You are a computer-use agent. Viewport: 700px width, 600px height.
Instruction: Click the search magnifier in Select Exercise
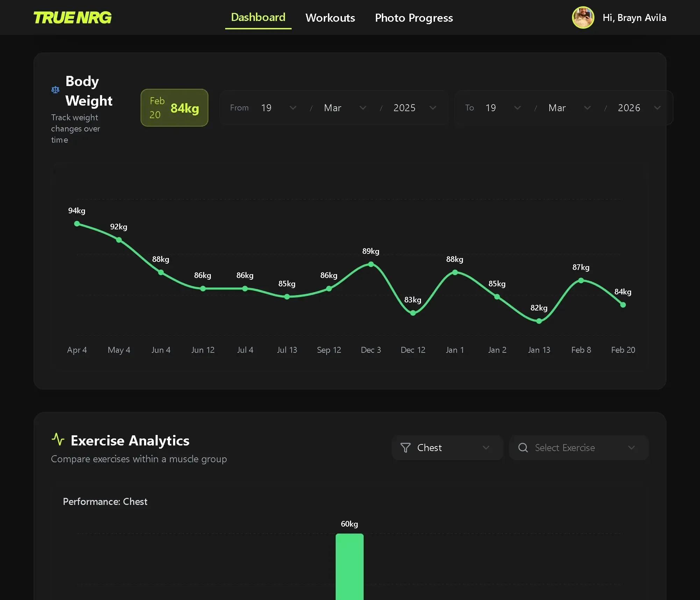523,448
